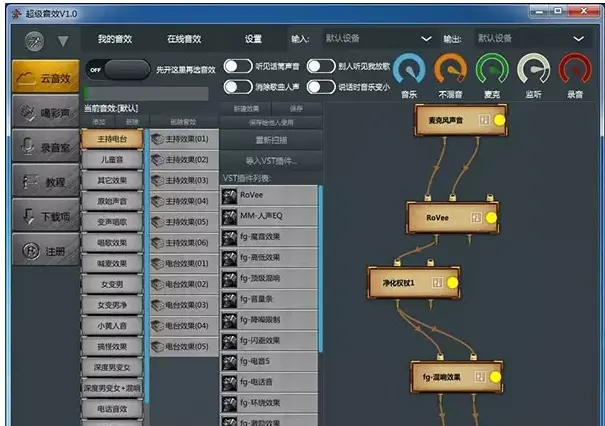Toggle the main OFF sound effect switch
Screen dimensions: 605x426
click(117, 69)
